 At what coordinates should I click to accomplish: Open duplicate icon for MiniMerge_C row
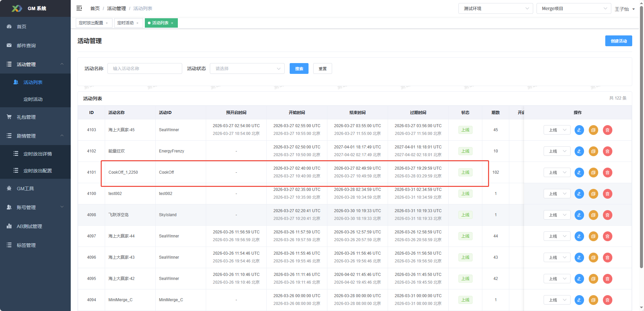[593, 300]
